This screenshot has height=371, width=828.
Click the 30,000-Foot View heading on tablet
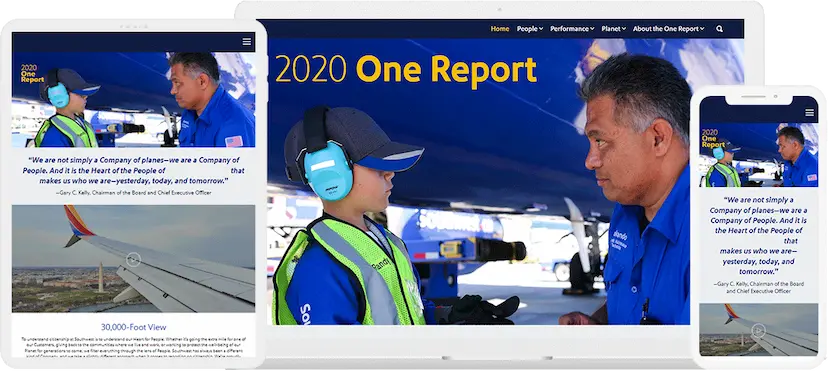click(x=134, y=327)
